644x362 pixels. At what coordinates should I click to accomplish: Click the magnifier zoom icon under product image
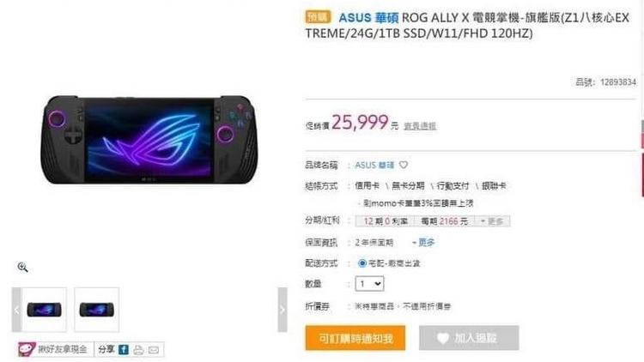(22, 267)
